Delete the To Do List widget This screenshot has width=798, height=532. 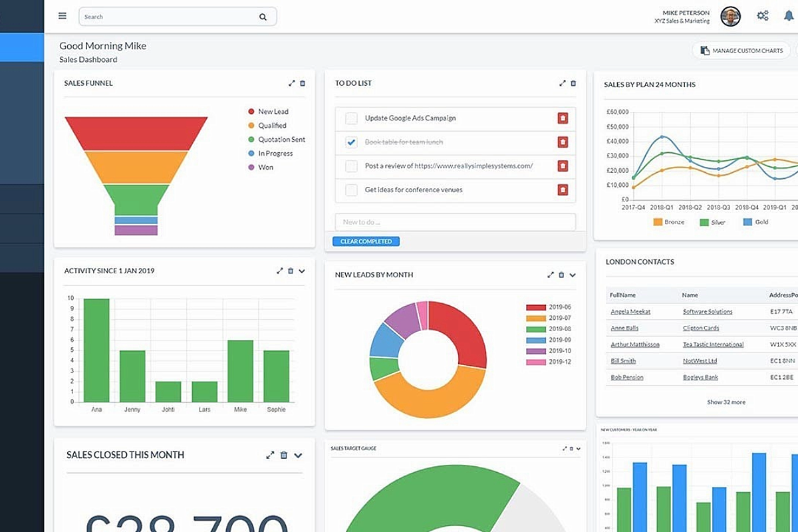pyautogui.click(x=573, y=83)
